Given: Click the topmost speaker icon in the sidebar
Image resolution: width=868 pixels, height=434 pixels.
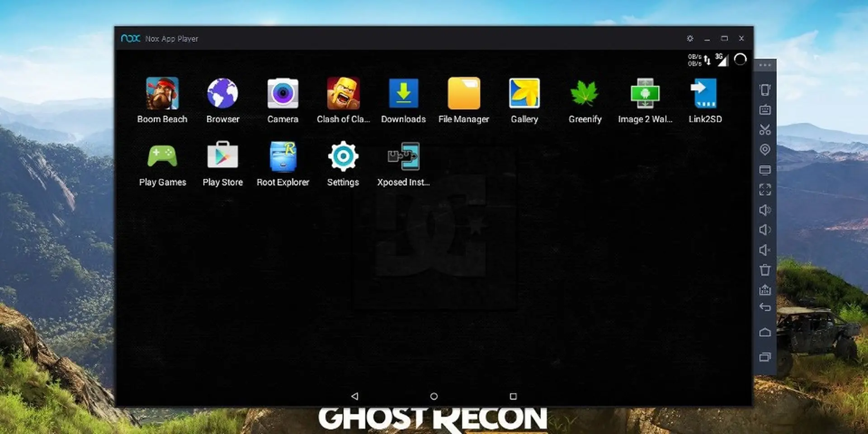Looking at the screenshot, I should [765, 210].
